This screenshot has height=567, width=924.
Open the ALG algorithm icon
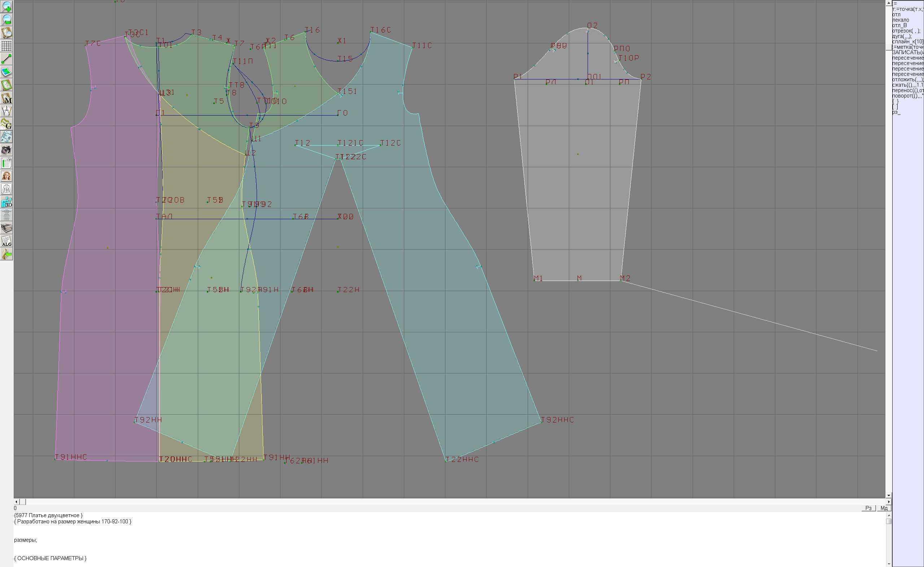[6, 241]
